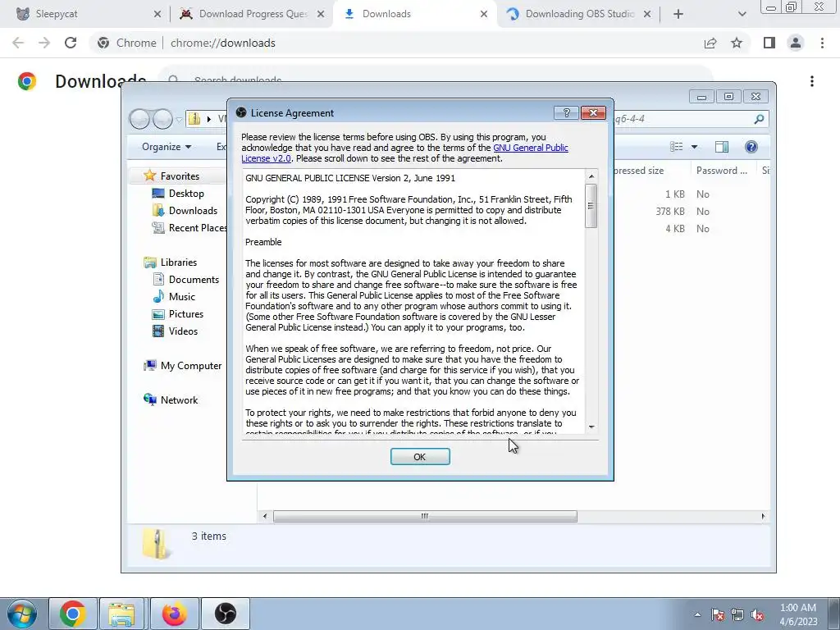Viewport: 840px width, 630px height.
Task: Open the taskbar clock showing 1:00 AM
Action: point(797,614)
